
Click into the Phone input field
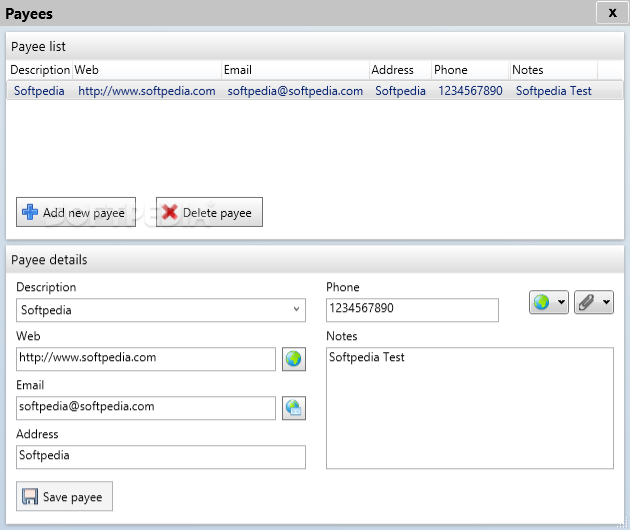(412, 310)
